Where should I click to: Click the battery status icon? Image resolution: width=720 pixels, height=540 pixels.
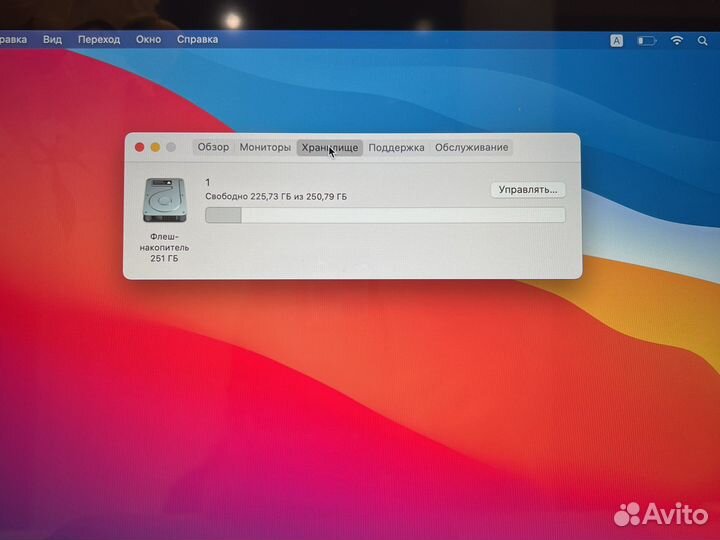click(647, 41)
